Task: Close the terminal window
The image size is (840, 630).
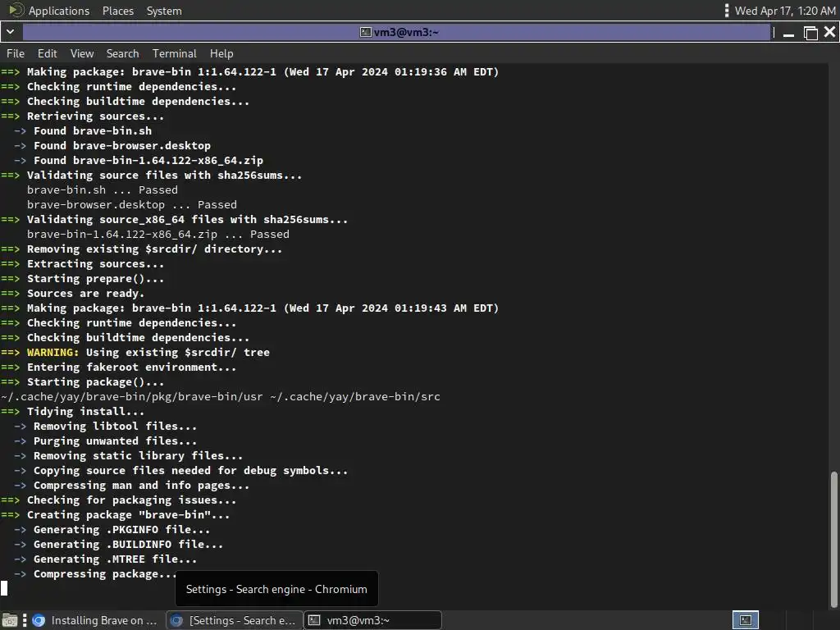Action: [x=830, y=32]
